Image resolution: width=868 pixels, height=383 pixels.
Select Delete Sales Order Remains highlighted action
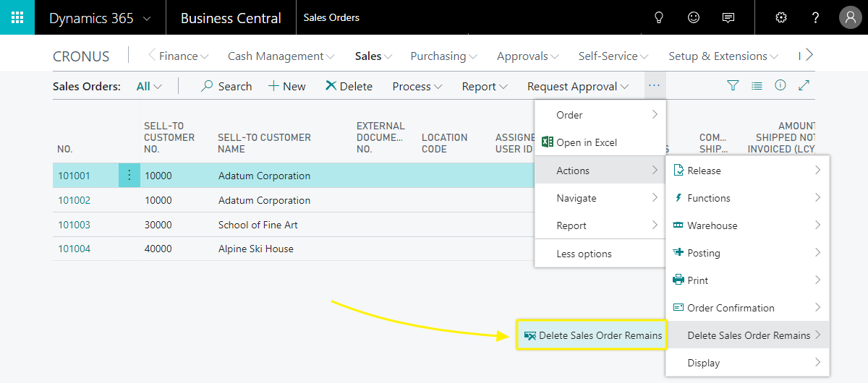coord(592,335)
